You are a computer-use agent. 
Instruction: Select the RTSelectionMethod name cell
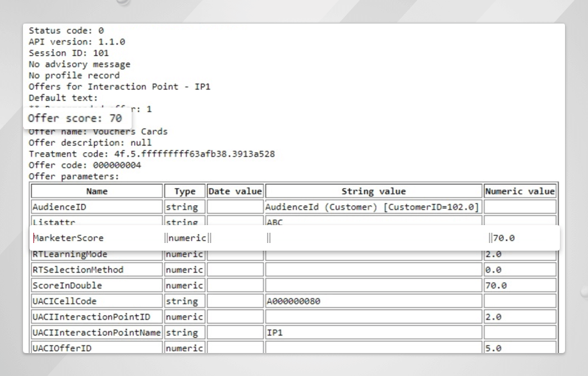[97, 270]
